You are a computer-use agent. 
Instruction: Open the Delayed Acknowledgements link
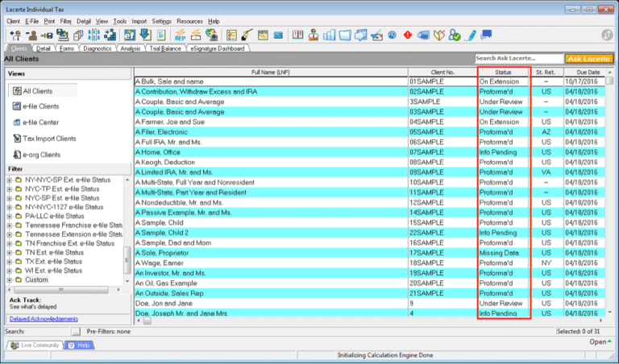44,319
